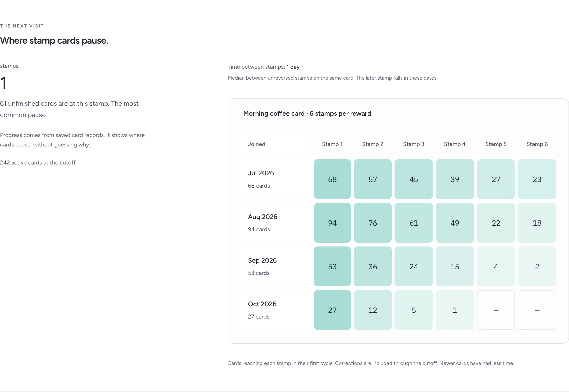569x392 pixels.
Task: Select the Sep 2026 Stamp 3 cell showing 24
Action: tap(413, 266)
